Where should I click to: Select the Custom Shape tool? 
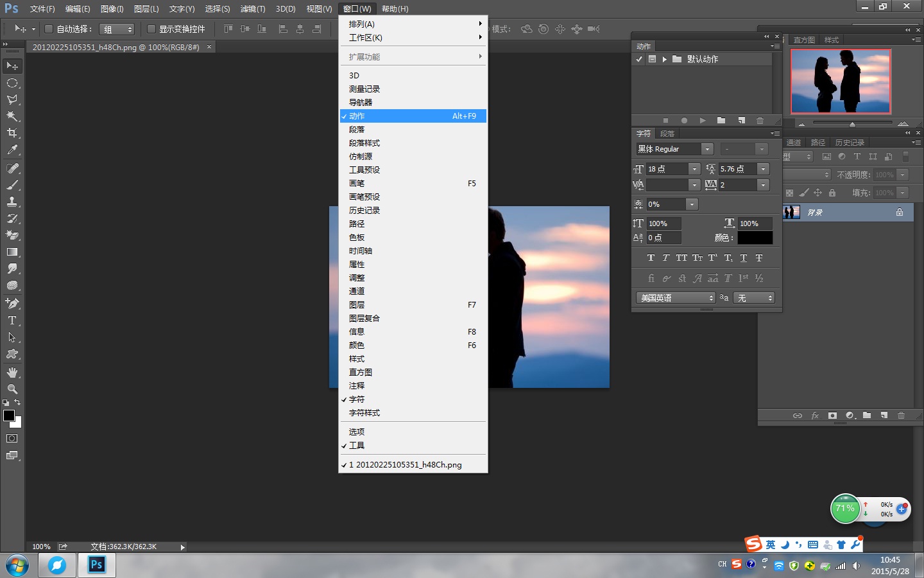coord(12,353)
